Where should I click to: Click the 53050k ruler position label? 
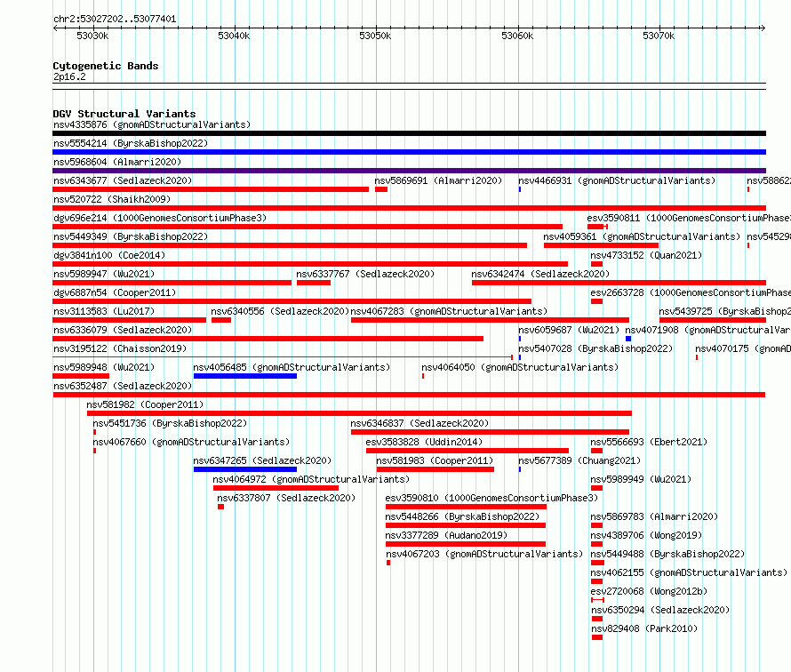(375, 36)
